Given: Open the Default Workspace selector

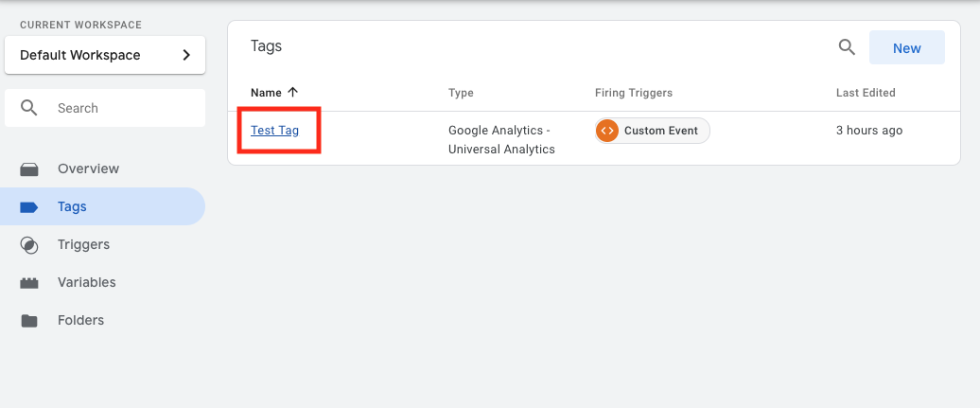Looking at the screenshot, I should tap(105, 55).
